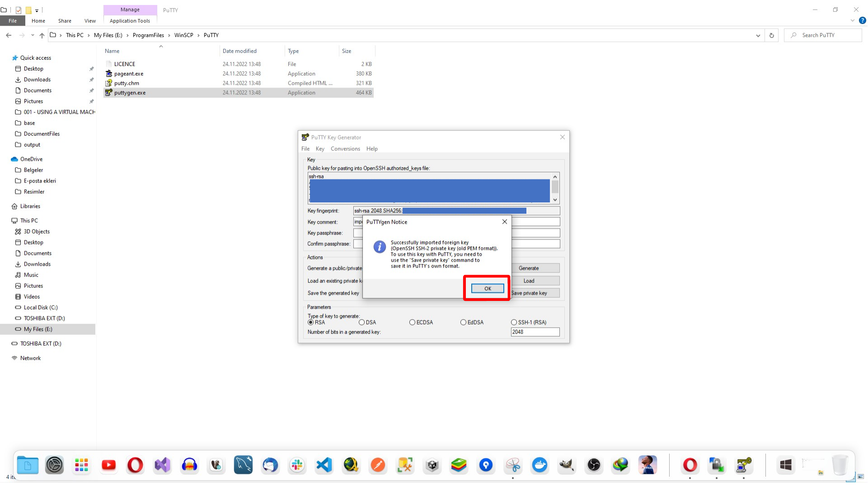Select the SSH-1 (RSA) key type
This screenshot has height=488, width=868.
[514, 323]
